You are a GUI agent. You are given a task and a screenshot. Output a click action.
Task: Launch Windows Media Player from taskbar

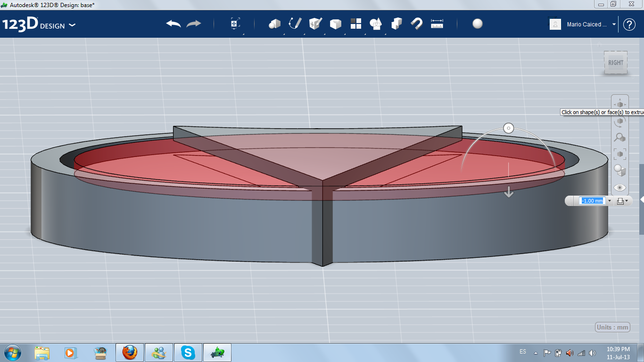(x=70, y=353)
